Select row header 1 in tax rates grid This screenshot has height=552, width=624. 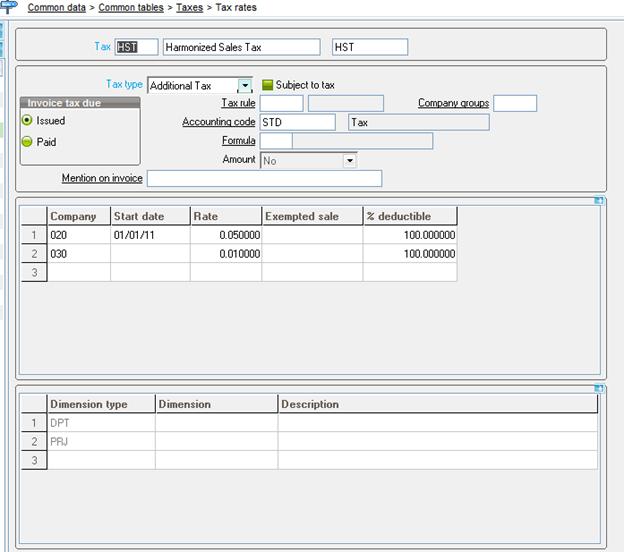(34, 235)
